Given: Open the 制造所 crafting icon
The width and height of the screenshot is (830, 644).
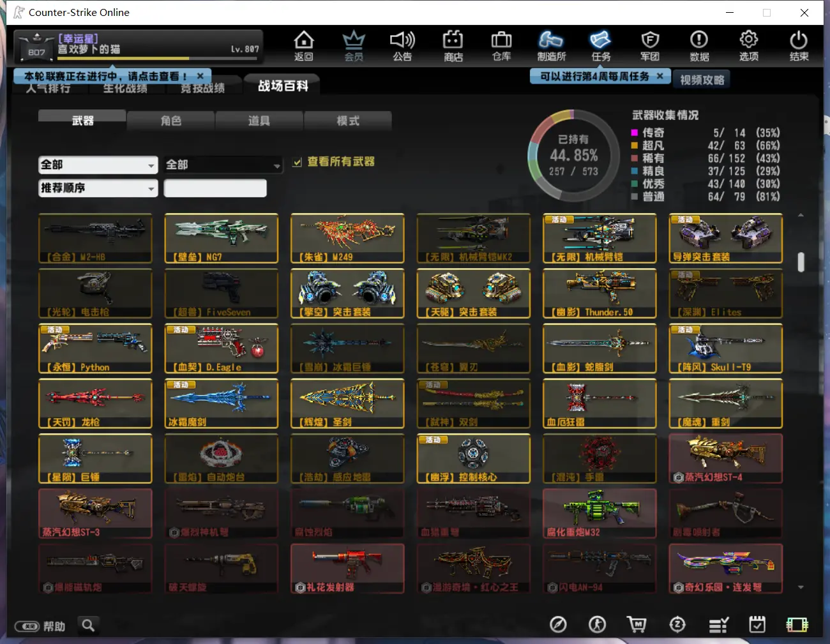Looking at the screenshot, I should click(x=551, y=46).
